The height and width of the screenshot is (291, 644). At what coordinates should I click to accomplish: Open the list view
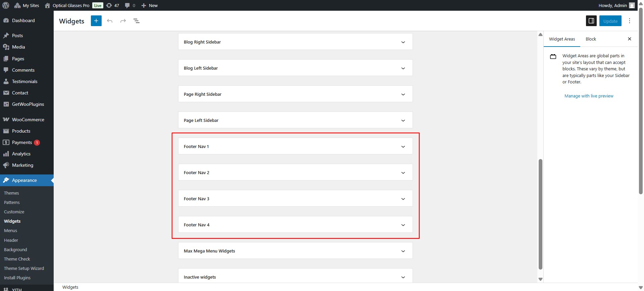pyautogui.click(x=137, y=21)
